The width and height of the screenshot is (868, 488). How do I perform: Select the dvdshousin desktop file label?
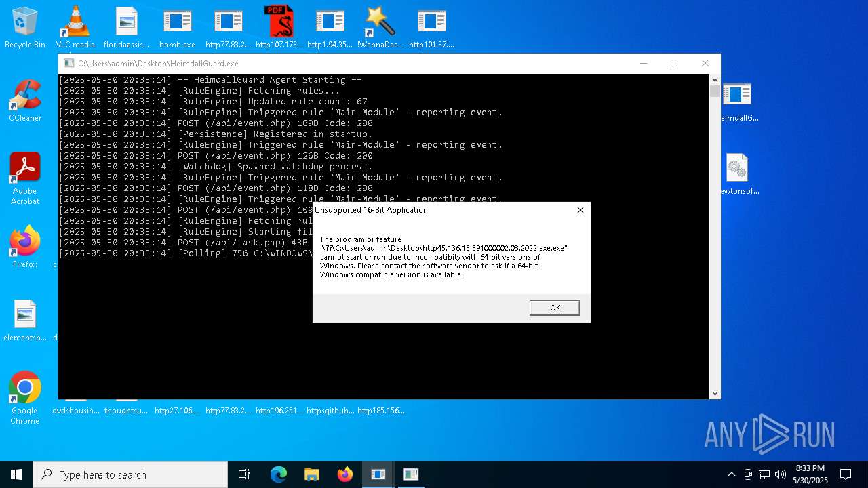coord(76,411)
